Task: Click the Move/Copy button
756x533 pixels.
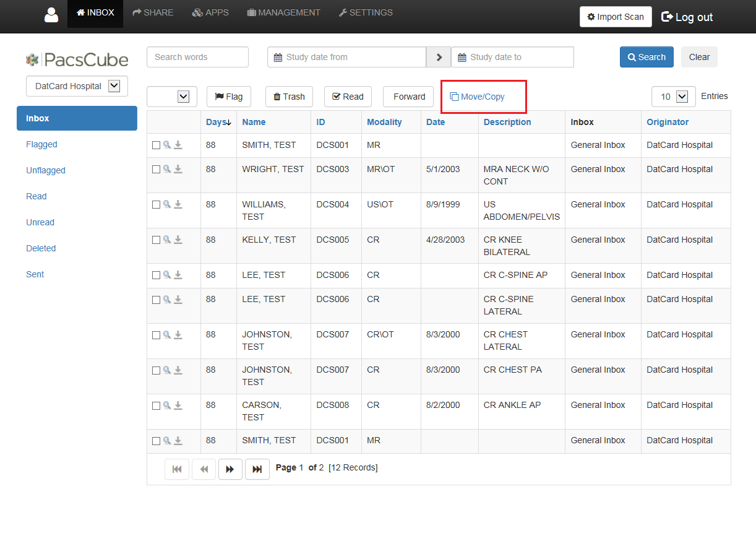Action: click(x=477, y=97)
